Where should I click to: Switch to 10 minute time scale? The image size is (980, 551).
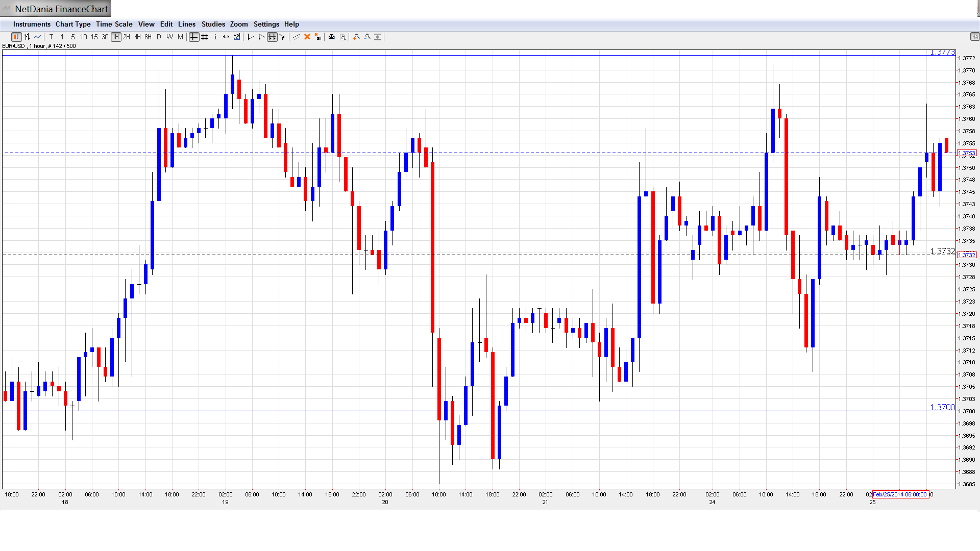click(83, 37)
